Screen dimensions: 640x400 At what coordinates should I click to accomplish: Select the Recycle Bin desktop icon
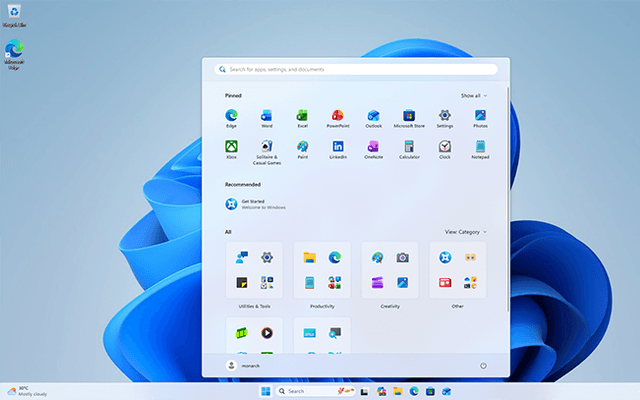[x=14, y=16]
